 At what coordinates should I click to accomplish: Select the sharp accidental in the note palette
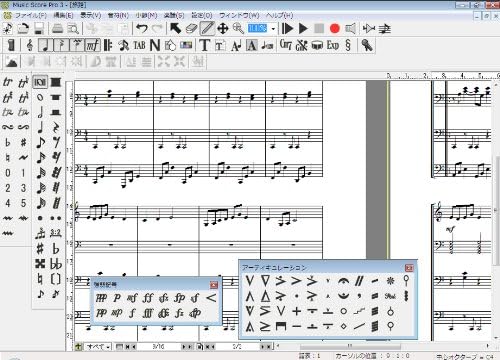click(x=40, y=249)
